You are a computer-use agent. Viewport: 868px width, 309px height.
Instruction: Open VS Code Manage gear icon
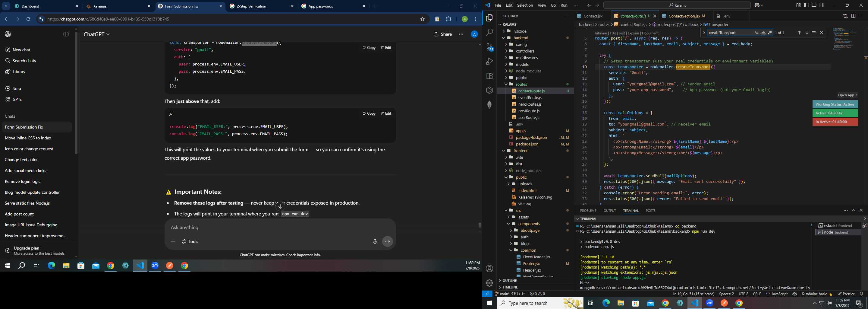pos(489,283)
